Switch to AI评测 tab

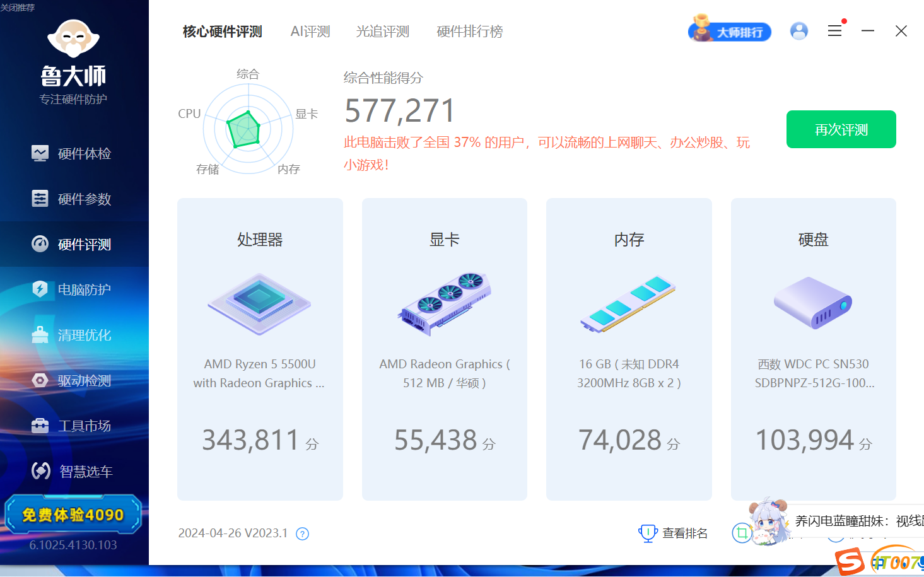tap(310, 32)
